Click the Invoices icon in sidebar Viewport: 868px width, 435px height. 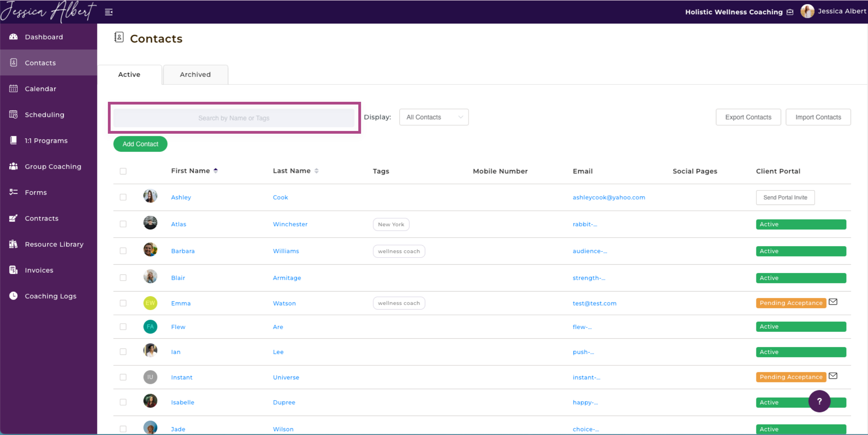14,270
